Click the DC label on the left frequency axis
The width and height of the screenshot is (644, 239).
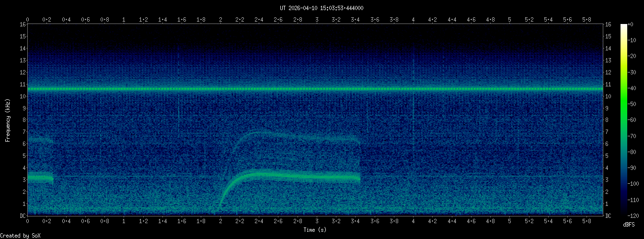pos(22,215)
